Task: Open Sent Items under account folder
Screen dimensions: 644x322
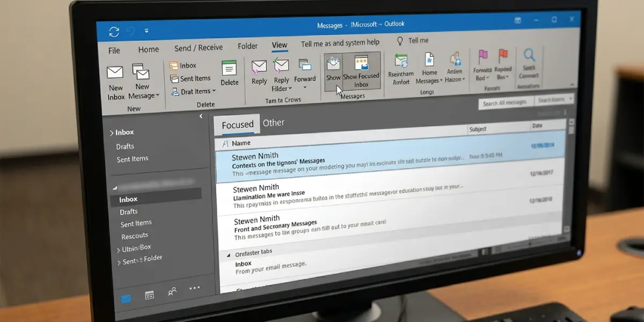Action: pyautogui.click(x=136, y=224)
